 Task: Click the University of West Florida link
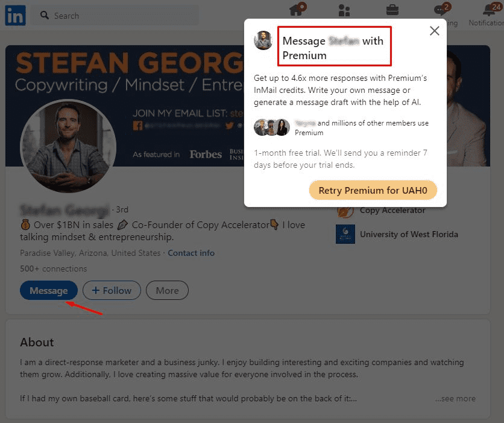click(x=409, y=234)
